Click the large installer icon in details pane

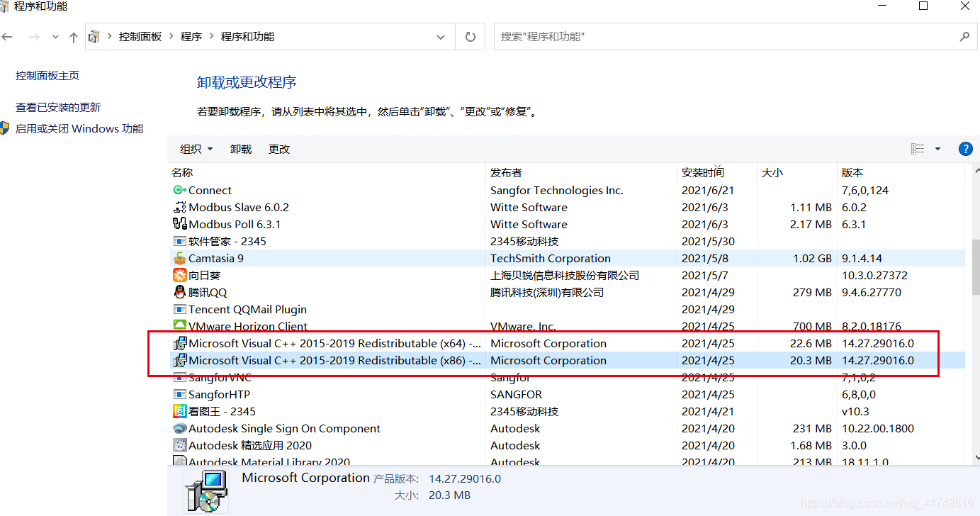tap(206, 490)
